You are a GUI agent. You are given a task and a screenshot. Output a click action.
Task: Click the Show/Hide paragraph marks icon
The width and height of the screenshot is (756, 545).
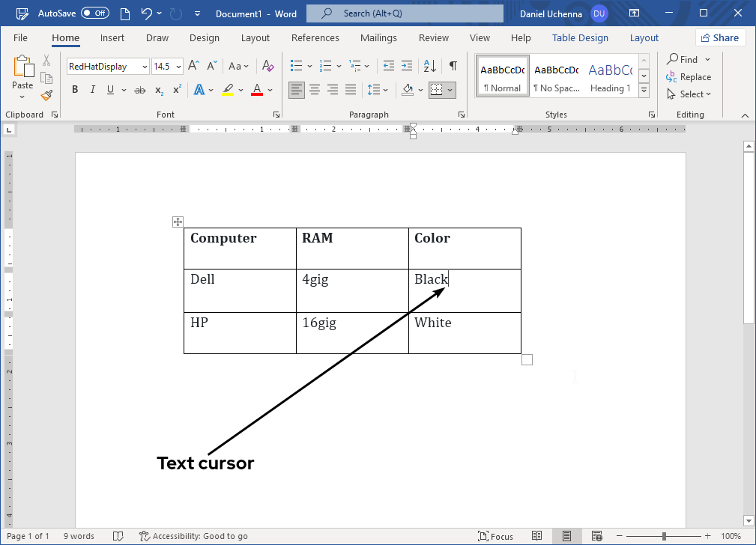point(453,66)
